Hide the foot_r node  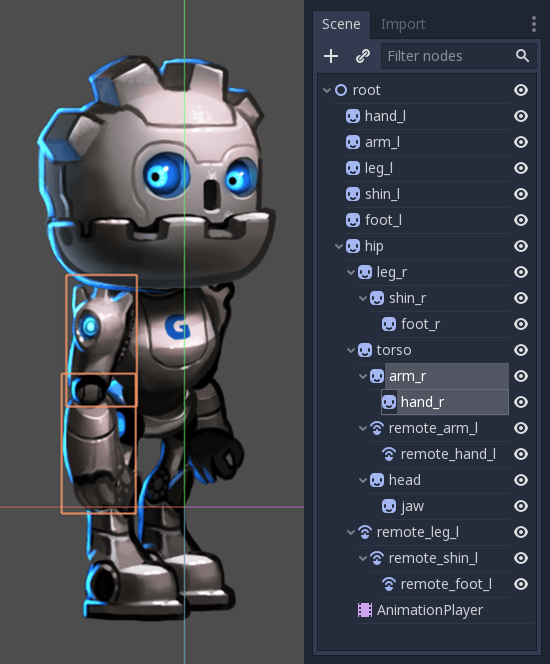click(521, 324)
